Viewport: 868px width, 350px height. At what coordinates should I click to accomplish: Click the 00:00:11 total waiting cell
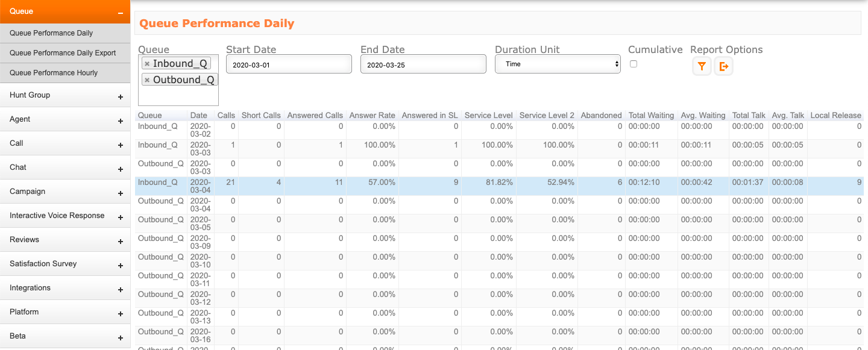(x=644, y=145)
